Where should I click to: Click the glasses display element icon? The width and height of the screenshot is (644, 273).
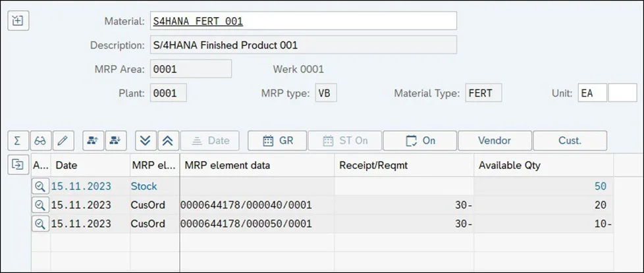40,141
